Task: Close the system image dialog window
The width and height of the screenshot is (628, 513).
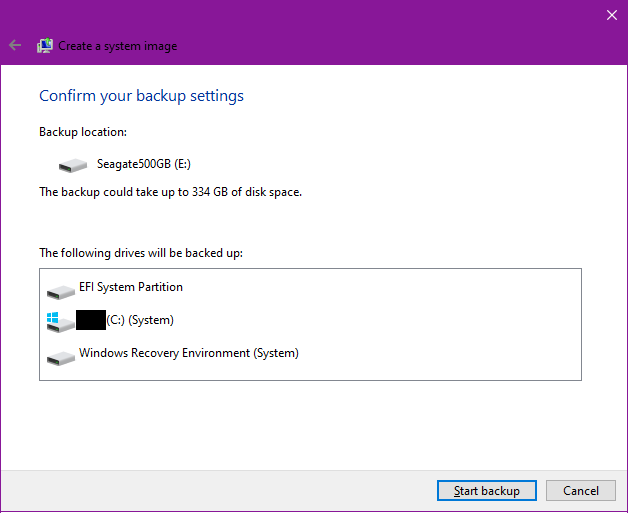Action: [x=612, y=15]
